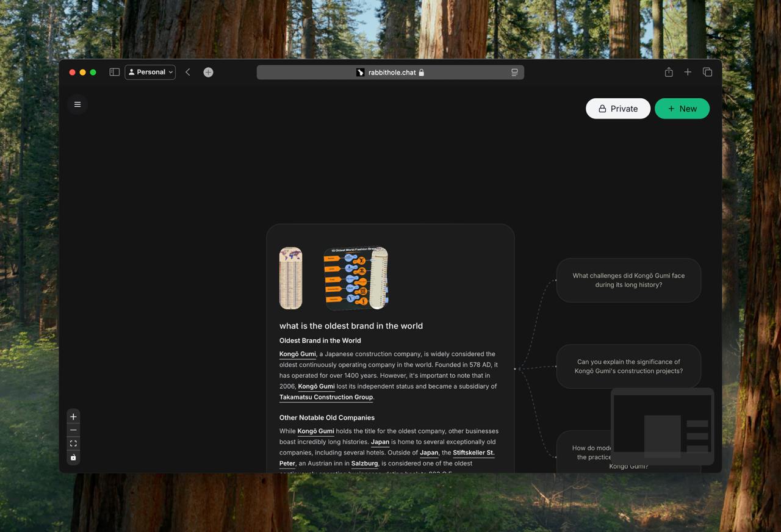Go back with the Safari back chevron
This screenshot has height=532, width=781.
pos(188,72)
